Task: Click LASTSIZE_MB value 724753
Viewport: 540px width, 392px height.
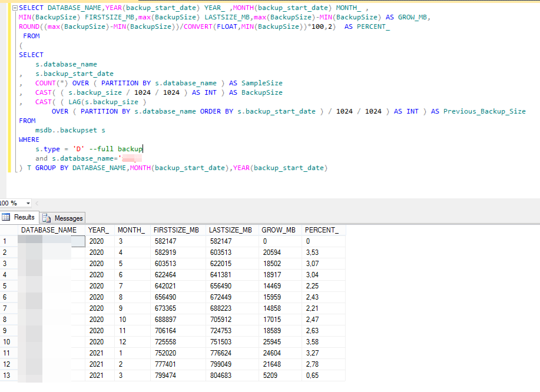Action: point(232,331)
